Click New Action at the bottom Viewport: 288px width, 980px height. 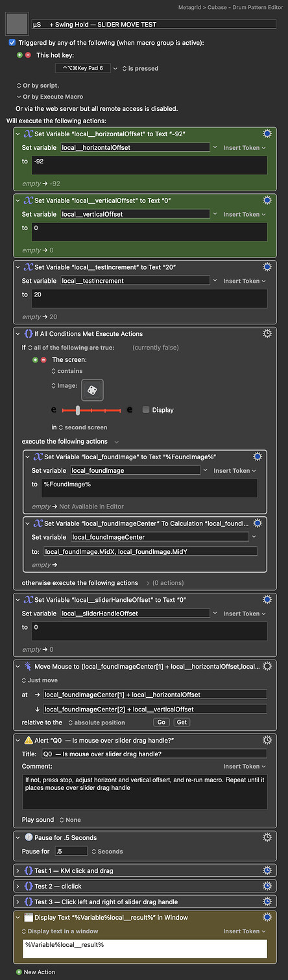point(35,972)
